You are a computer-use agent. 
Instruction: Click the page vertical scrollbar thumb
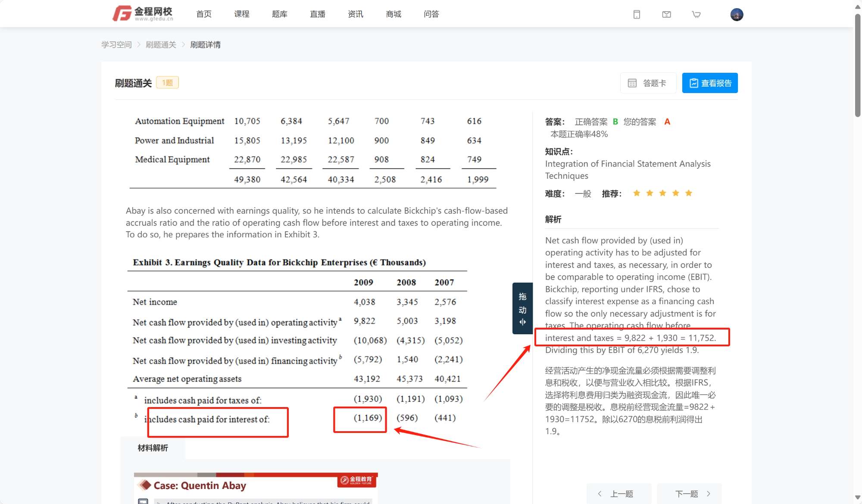pyautogui.click(x=857, y=65)
